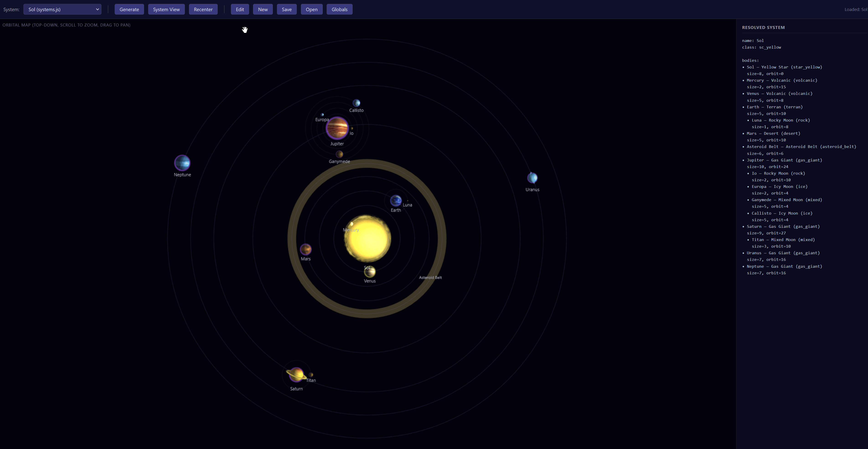Select the Ganymede moon icon

[339, 154]
